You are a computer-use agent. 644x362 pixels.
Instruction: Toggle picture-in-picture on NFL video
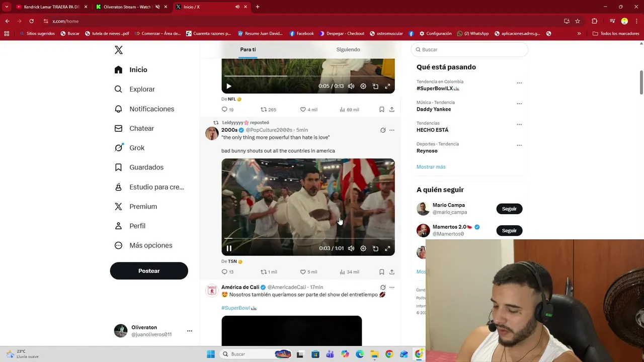[x=375, y=86]
